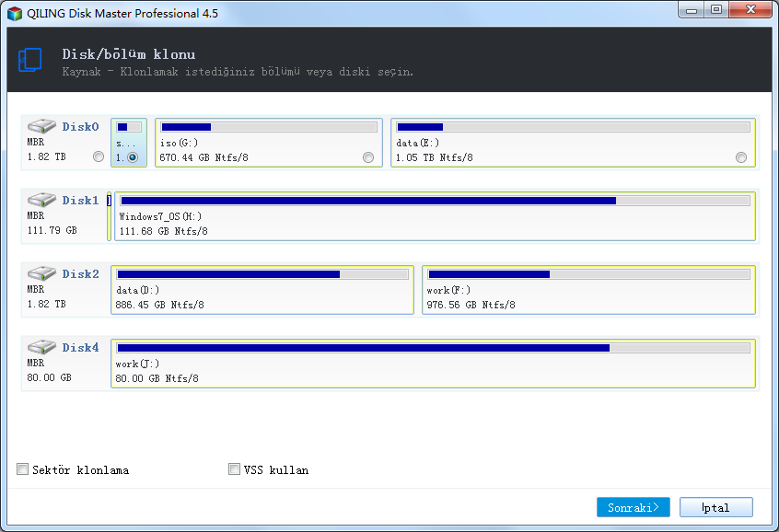Image resolution: width=779 pixels, height=532 pixels.
Task: Click the Disk0 label
Action: (x=80, y=127)
